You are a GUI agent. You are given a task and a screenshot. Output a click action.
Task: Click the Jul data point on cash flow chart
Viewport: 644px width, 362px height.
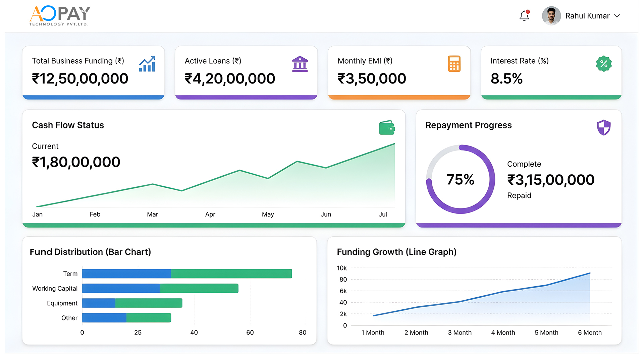394,144
